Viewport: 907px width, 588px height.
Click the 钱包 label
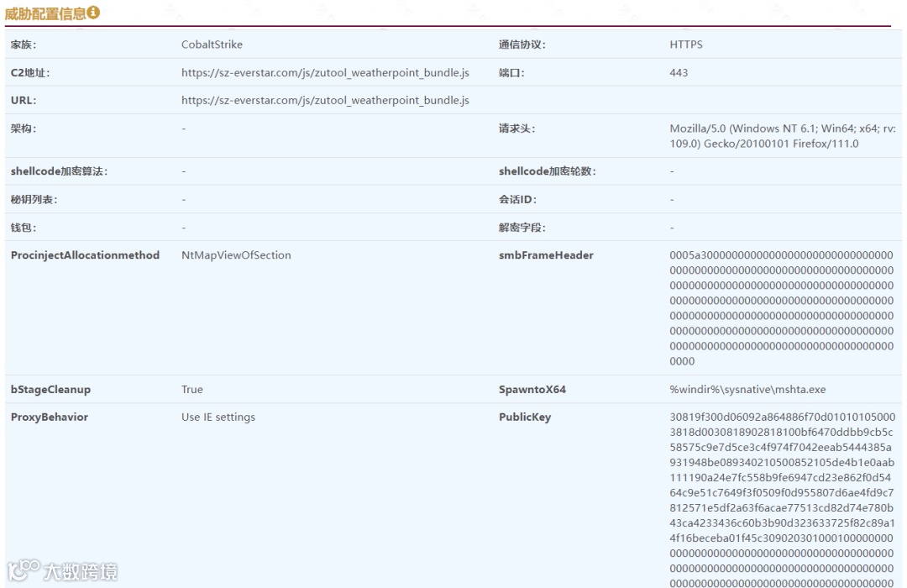(x=24, y=228)
